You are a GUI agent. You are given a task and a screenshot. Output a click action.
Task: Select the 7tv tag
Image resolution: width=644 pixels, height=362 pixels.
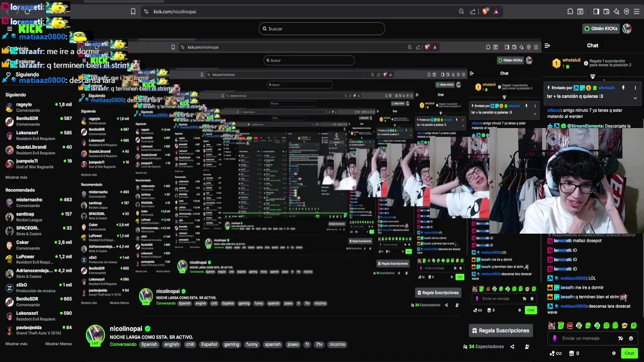pos(319,344)
